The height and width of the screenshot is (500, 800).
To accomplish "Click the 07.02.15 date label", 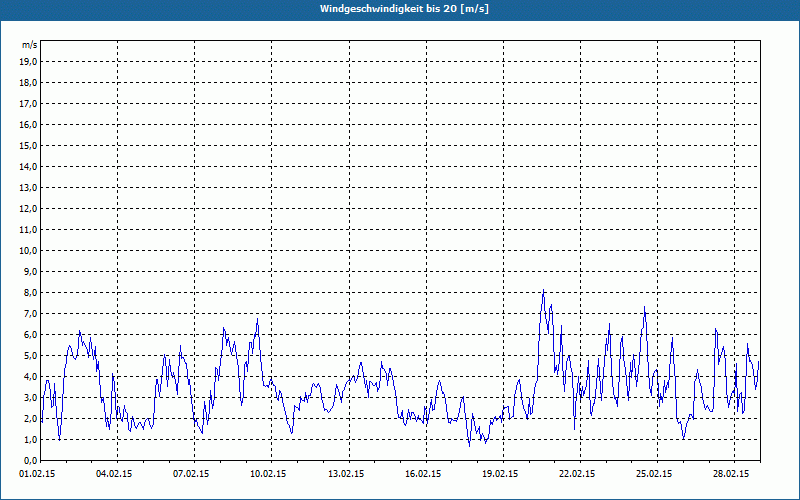I will [191, 474].
